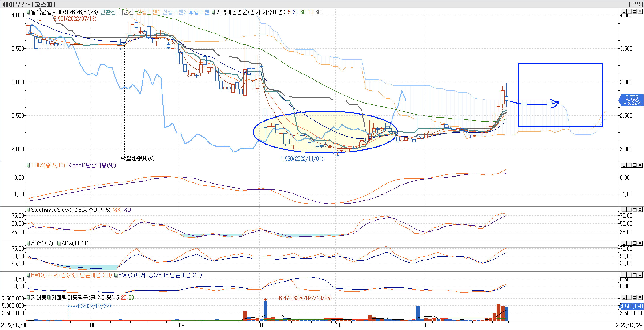This screenshot has width=644, height=330.
Task: Toggle the StochasticSlow indicator box
Action: click(x=28, y=210)
